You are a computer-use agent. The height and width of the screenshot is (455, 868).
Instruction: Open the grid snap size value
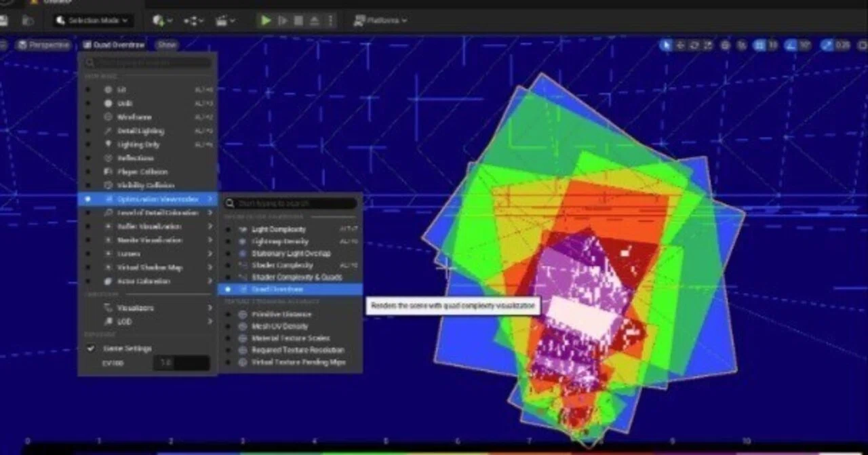[x=773, y=45]
